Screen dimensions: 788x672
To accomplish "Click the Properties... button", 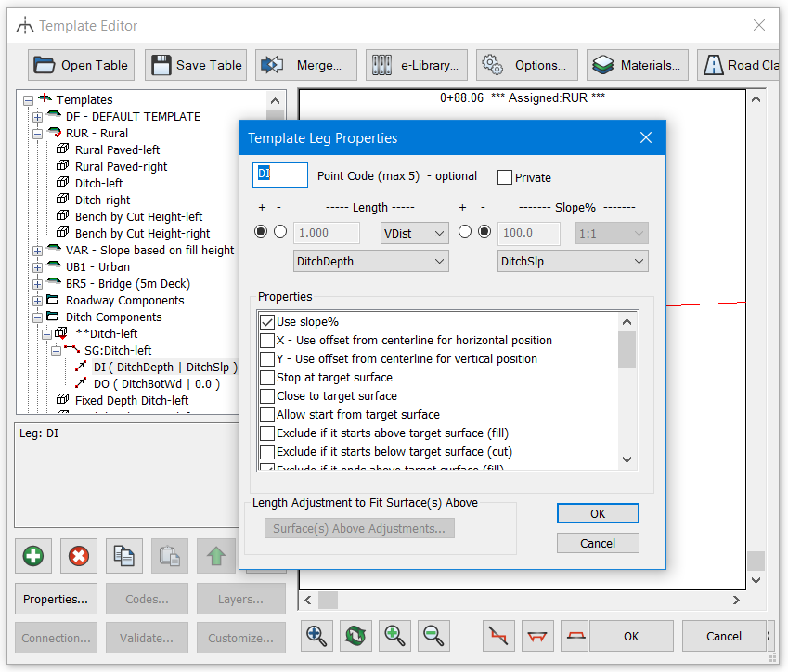I will pyautogui.click(x=56, y=599).
